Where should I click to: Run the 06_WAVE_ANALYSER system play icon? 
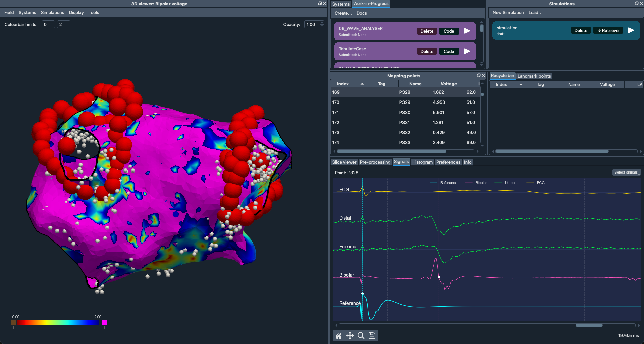[x=467, y=31]
